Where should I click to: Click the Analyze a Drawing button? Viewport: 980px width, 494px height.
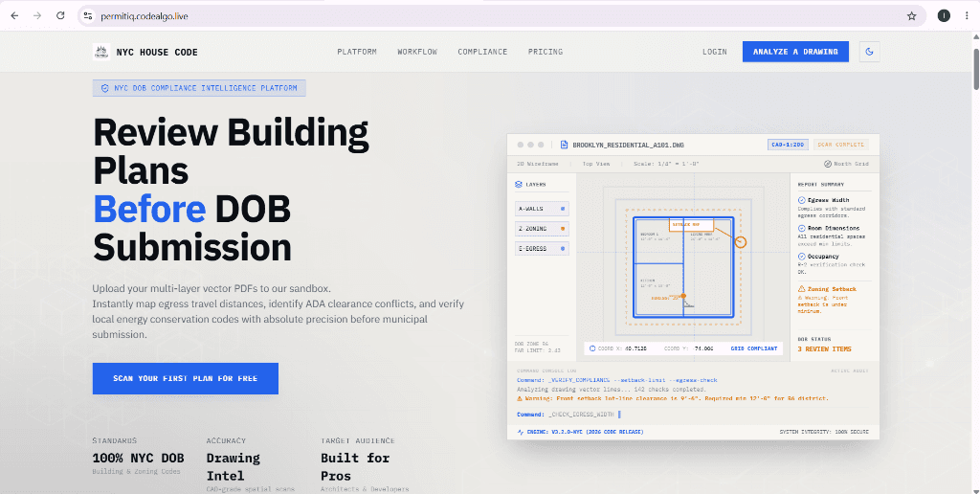pyautogui.click(x=795, y=52)
